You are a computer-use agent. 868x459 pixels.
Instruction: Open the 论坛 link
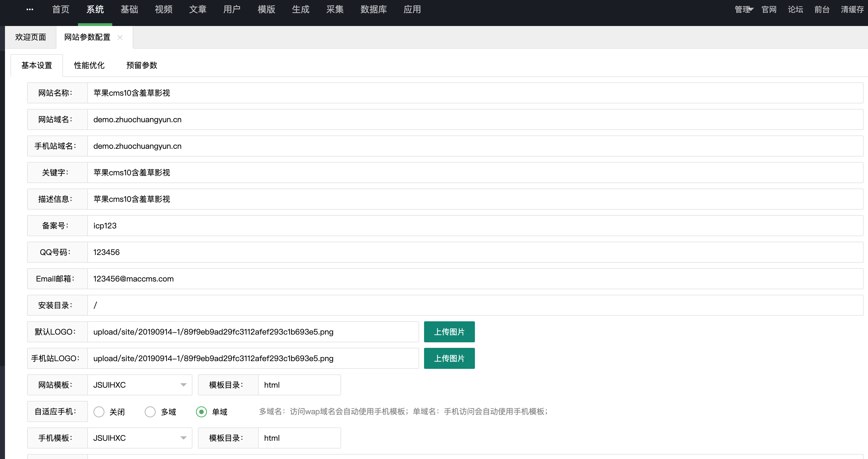point(796,9)
